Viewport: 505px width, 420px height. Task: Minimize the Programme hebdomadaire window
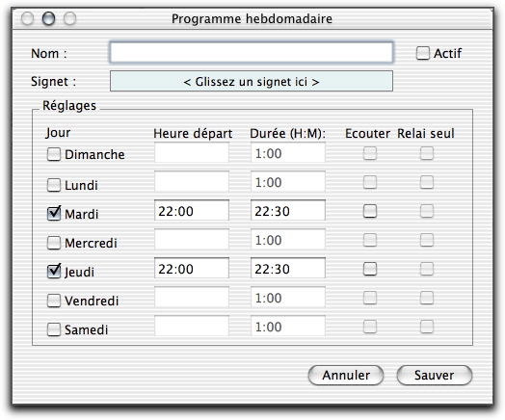[48, 18]
